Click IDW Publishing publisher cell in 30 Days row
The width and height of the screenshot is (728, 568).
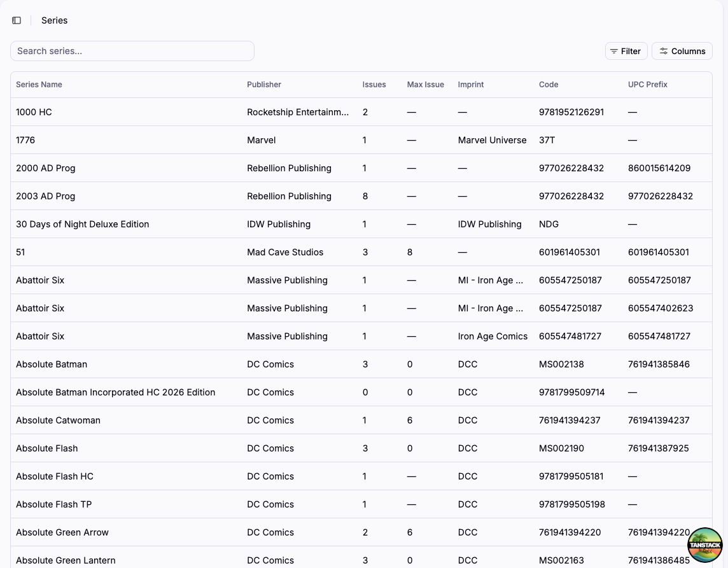pyautogui.click(x=279, y=224)
